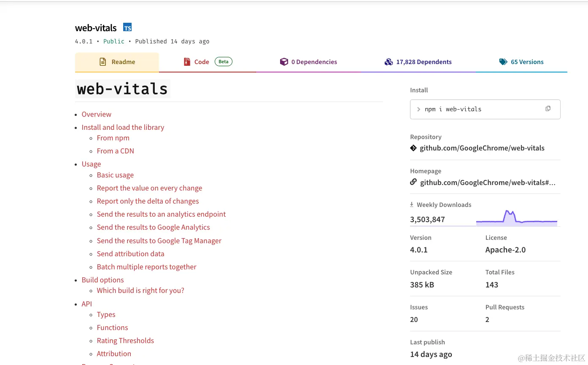This screenshot has width=588, height=365.
Task: Open the pull requests count 2
Action: coord(487,319)
